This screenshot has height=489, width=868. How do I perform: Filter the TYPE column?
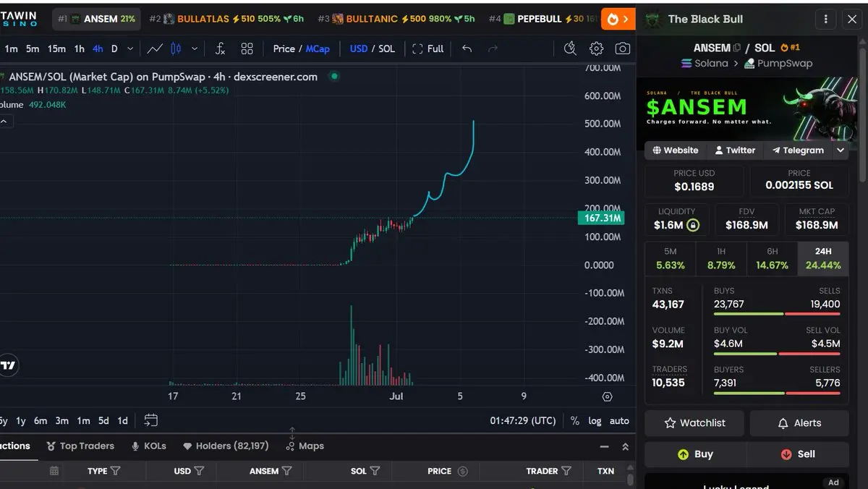pyautogui.click(x=115, y=471)
